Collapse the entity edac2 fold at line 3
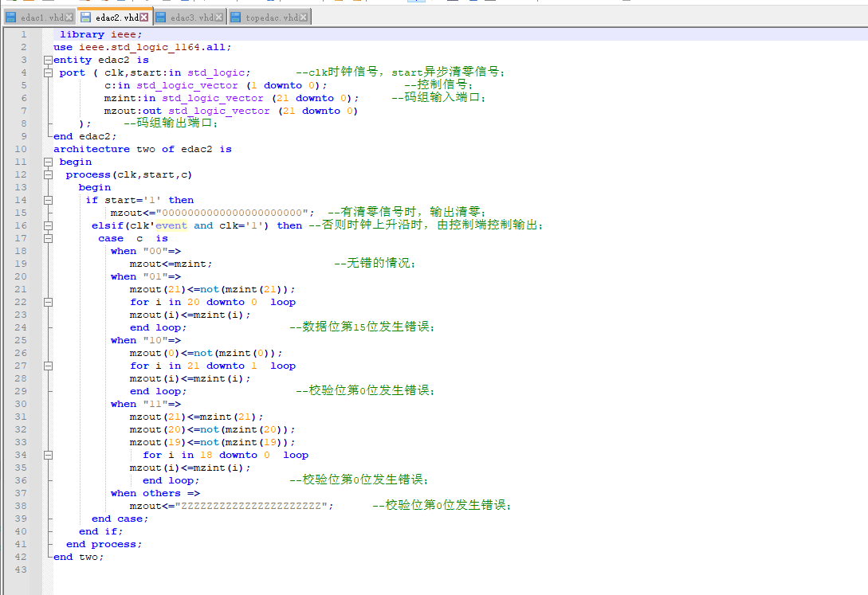868x595 pixels. (x=48, y=60)
